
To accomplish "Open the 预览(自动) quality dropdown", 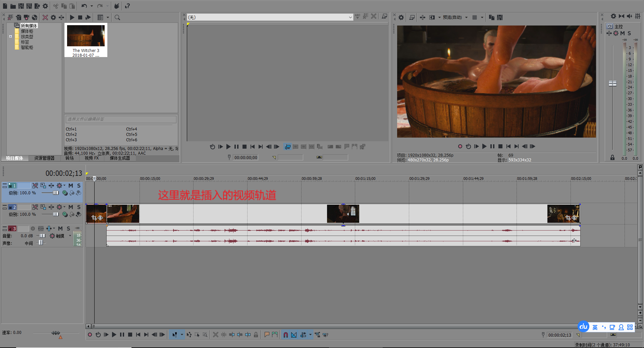I will [x=455, y=17].
